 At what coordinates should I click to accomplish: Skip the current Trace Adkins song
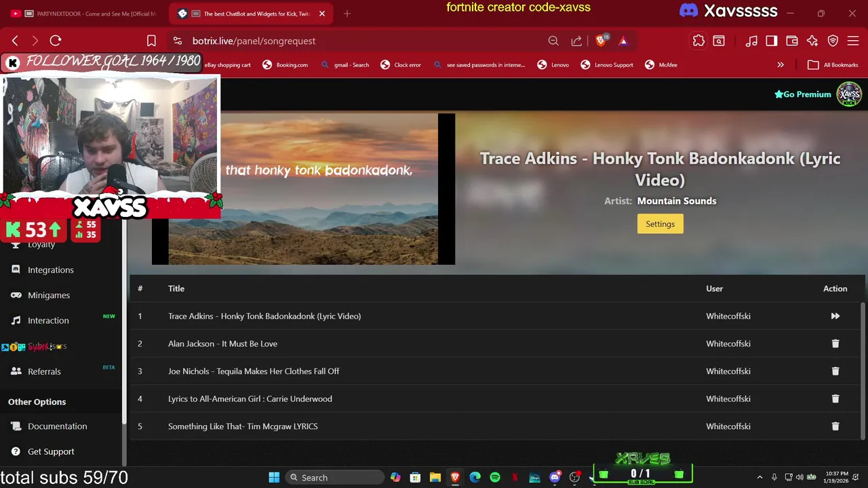[835, 316]
